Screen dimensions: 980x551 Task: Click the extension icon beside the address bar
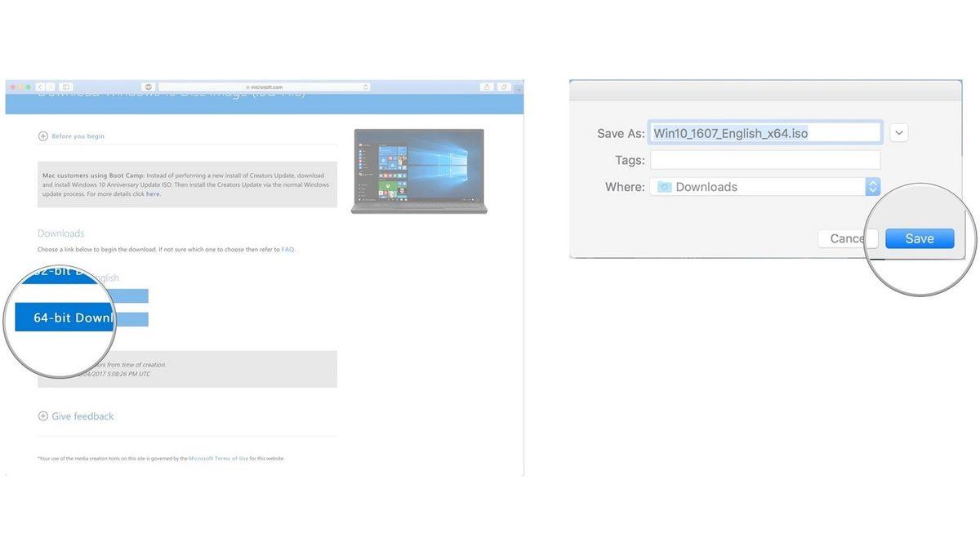(x=148, y=87)
